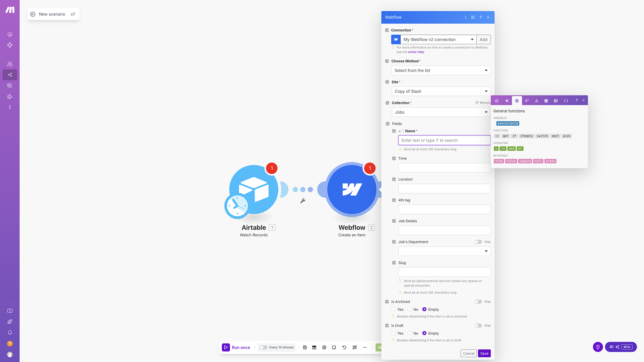Toggle the checkbox beside Connection label
644x362 pixels.
pos(387,30)
